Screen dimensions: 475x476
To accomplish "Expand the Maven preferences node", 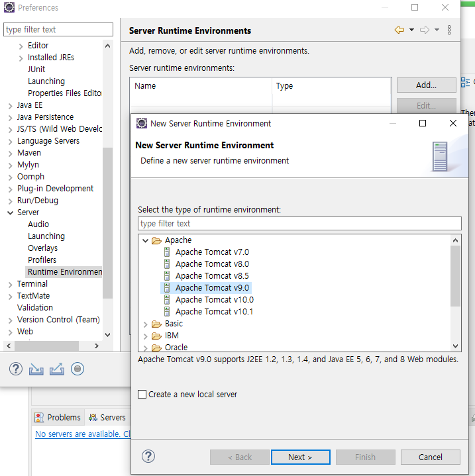I will tap(11, 154).
